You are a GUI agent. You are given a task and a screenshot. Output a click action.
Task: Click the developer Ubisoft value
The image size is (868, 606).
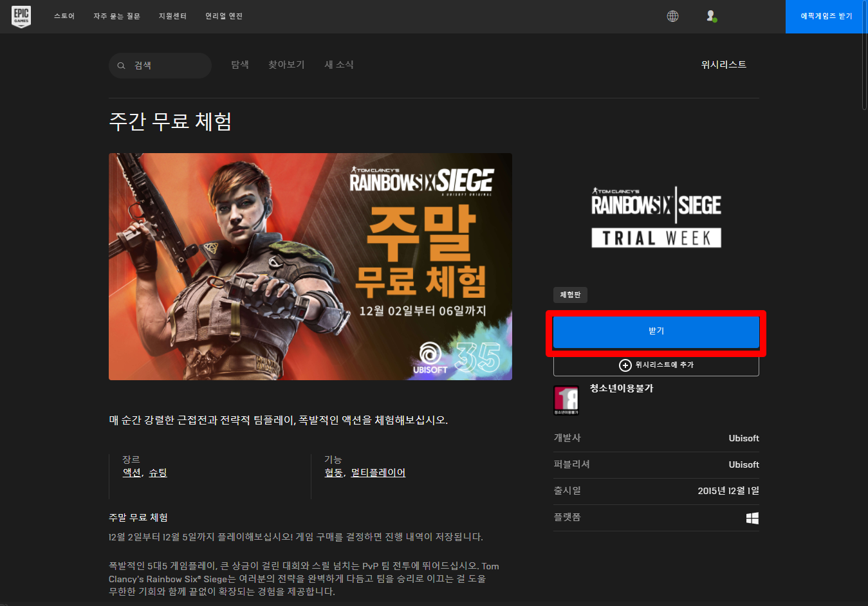click(x=744, y=438)
